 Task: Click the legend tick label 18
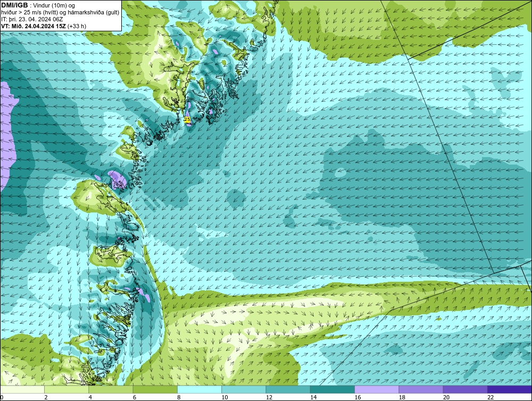click(402, 398)
